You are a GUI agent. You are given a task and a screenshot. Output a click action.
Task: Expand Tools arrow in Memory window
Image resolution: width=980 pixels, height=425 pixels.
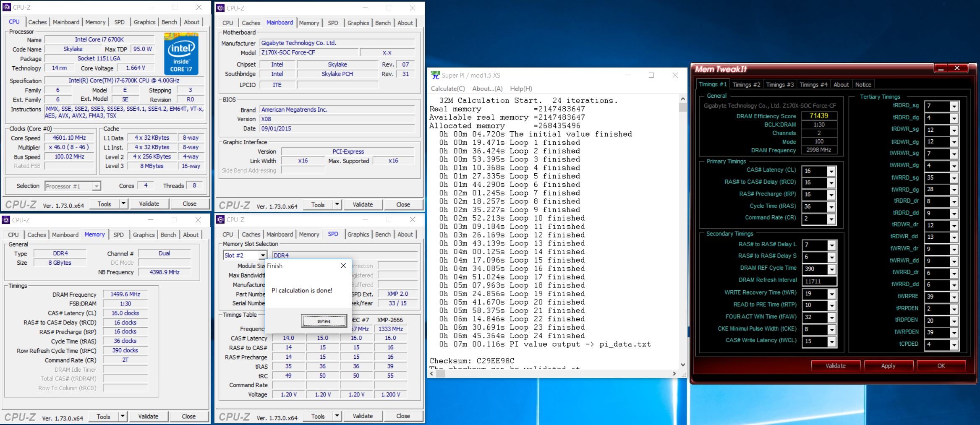click(x=123, y=417)
